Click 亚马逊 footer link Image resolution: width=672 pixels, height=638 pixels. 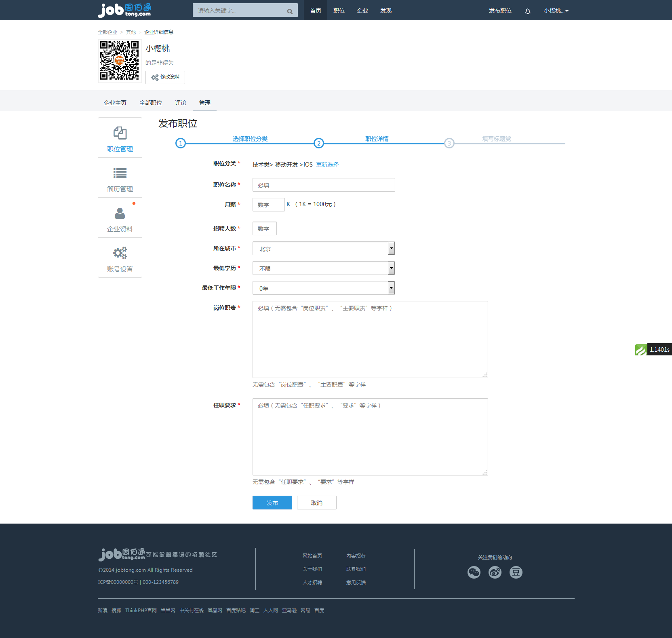(289, 611)
